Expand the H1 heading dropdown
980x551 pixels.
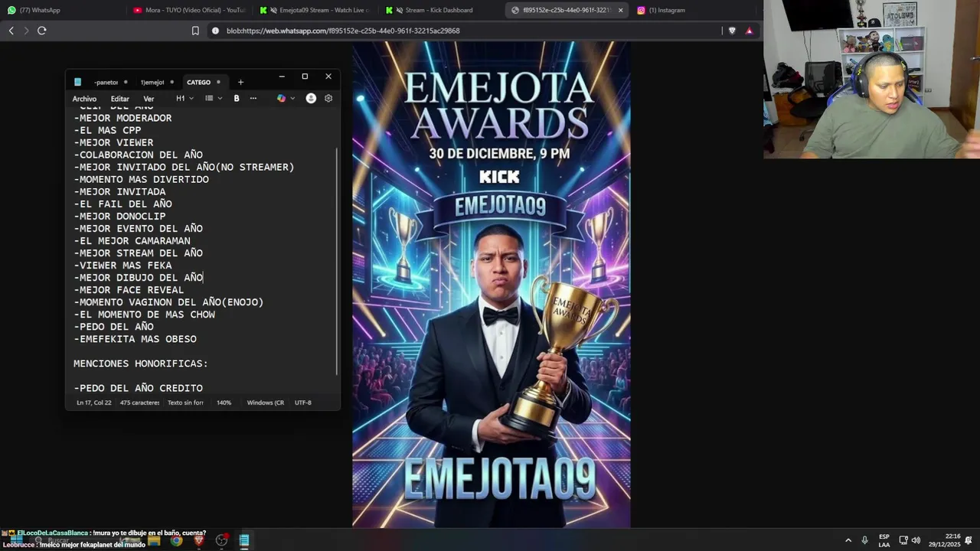[x=185, y=98]
